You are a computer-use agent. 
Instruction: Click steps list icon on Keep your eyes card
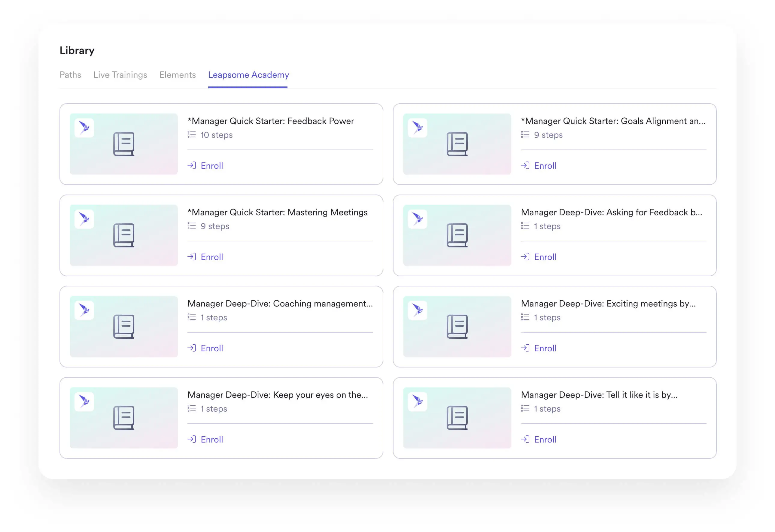(192, 409)
